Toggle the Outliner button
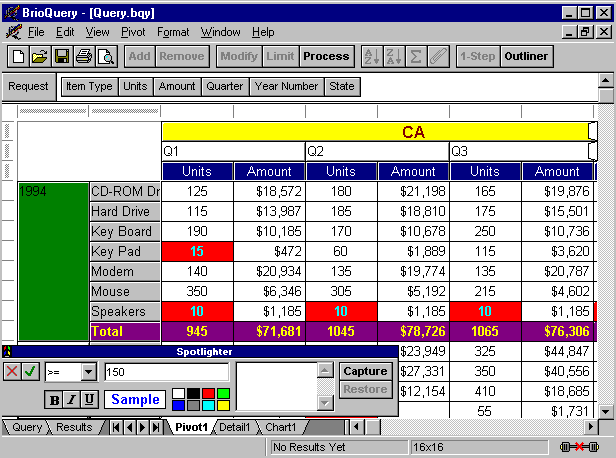 (526, 57)
